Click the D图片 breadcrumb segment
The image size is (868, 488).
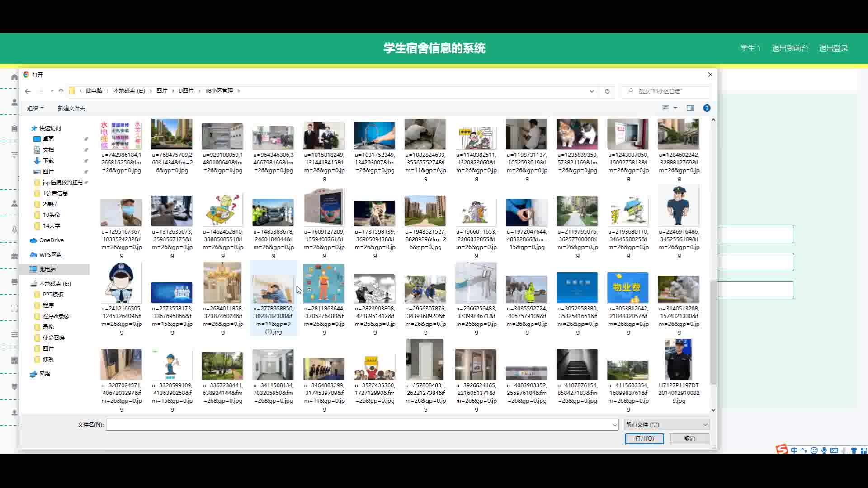click(186, 91)
